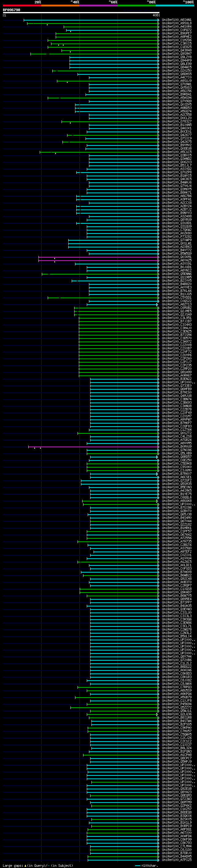
Task: Select the UniRef100_A8ZT13 label
Action: pos(177,304)
